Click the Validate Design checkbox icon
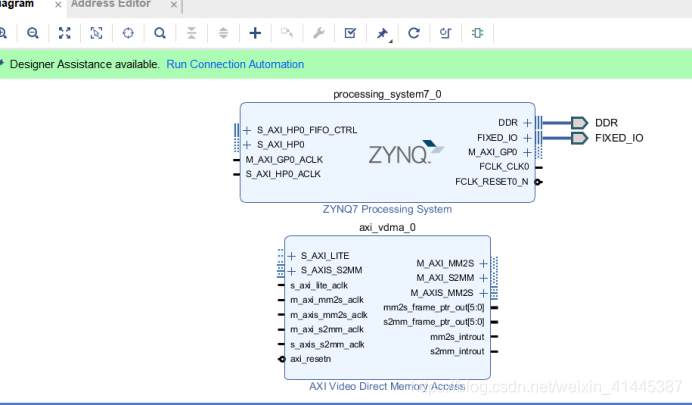692x405 pixels. (x=350, y=33)
